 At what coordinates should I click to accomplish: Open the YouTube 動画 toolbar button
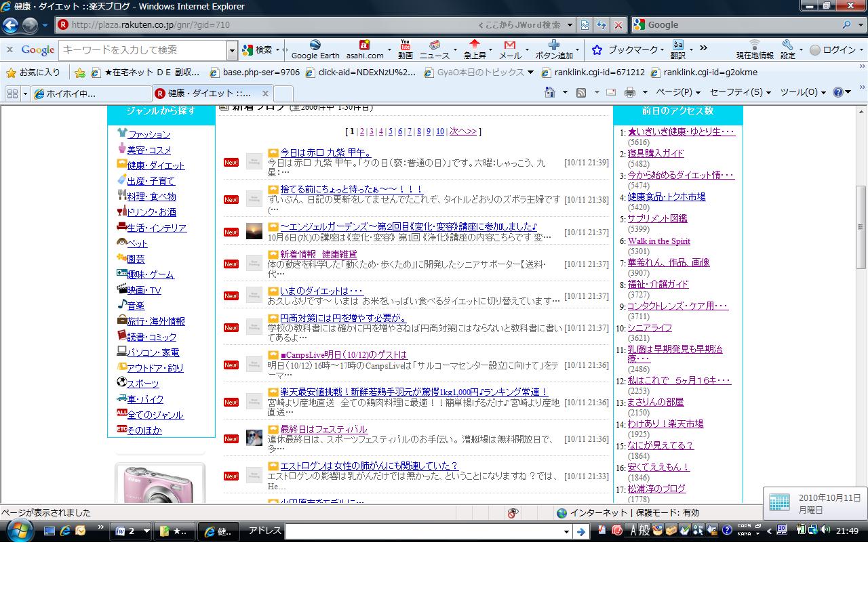click(x=405, y=49)
